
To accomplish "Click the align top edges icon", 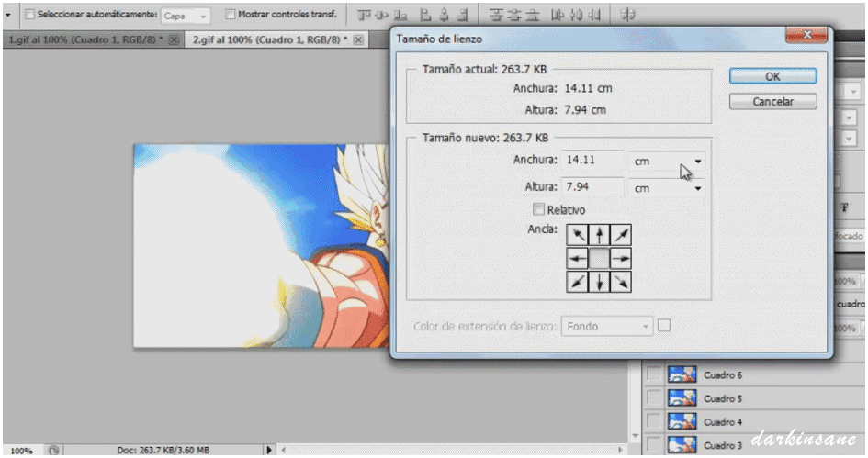I will coord(365,16).
